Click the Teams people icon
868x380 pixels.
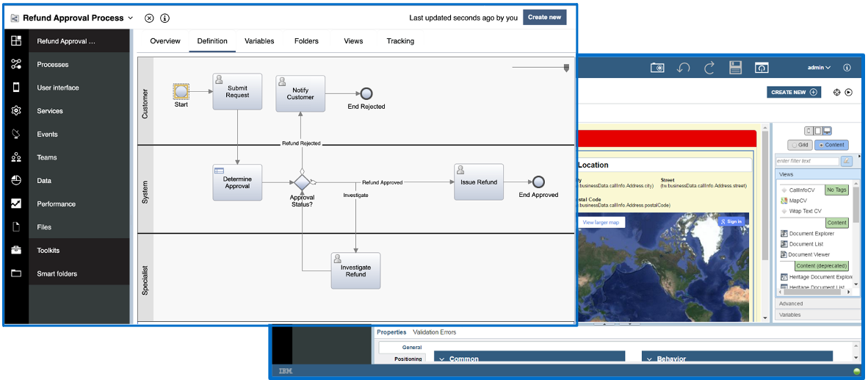click(x=16, y=157)
